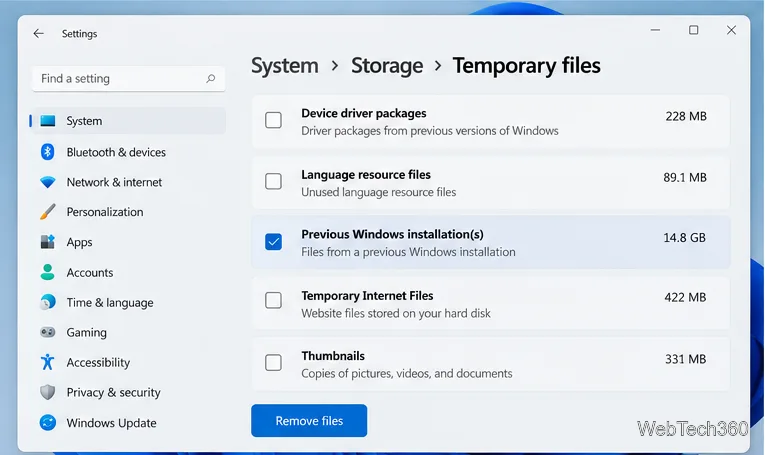Click the Windows Update sync icon
765x455 pixels.
click(x=48, y=422)
